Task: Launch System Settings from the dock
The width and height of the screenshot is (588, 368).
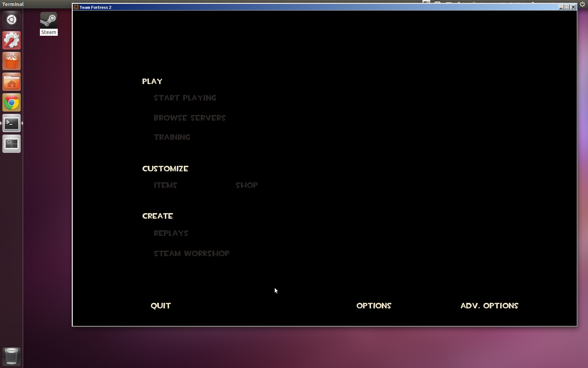Action: 12,40
